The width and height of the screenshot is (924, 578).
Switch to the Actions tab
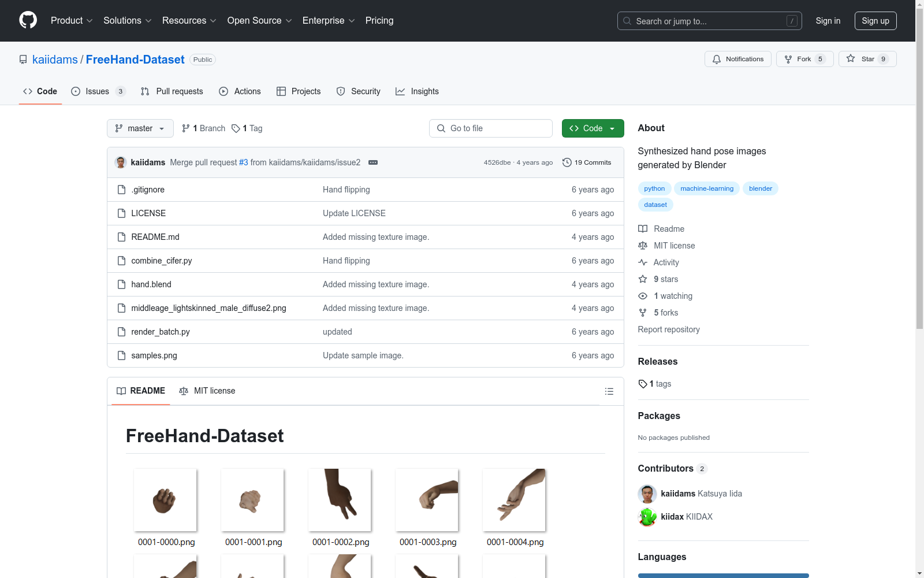point(240,91)
